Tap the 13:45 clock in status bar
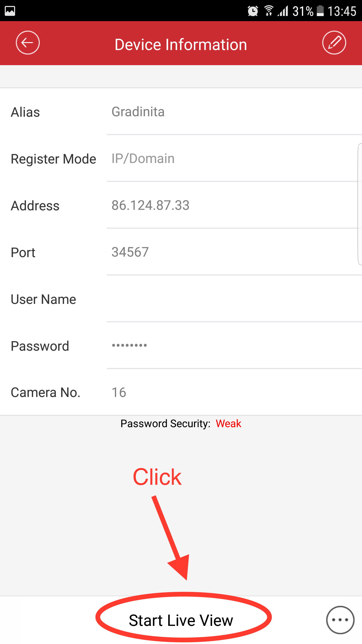This screenshot has height=644, width=362. (x=342, y=11)
